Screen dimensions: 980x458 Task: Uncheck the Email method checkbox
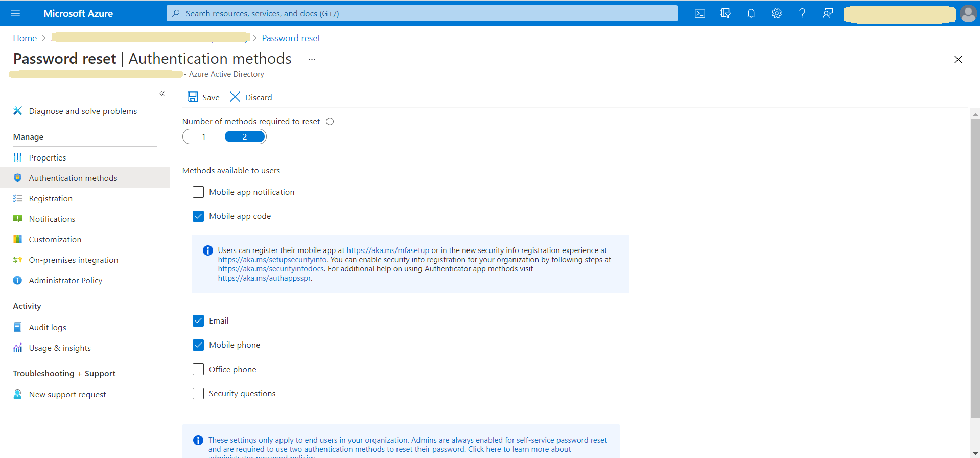click(198, 321)
